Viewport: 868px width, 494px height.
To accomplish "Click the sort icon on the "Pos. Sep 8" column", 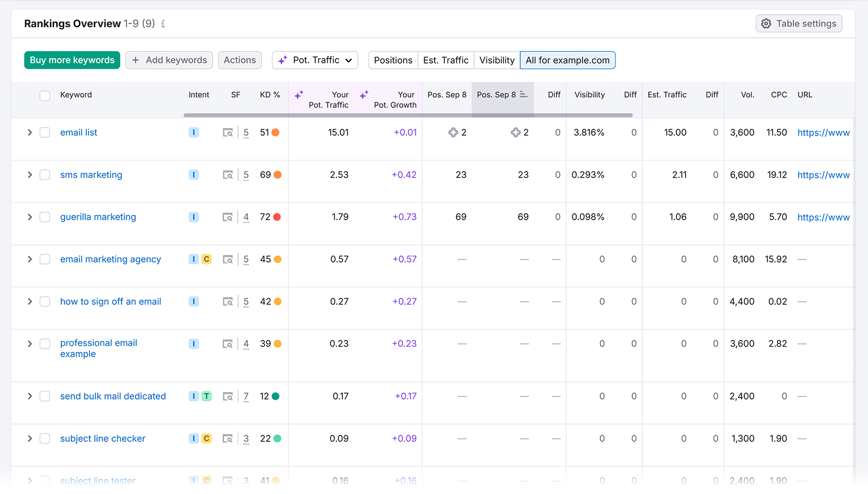I will tap(524, 94).
